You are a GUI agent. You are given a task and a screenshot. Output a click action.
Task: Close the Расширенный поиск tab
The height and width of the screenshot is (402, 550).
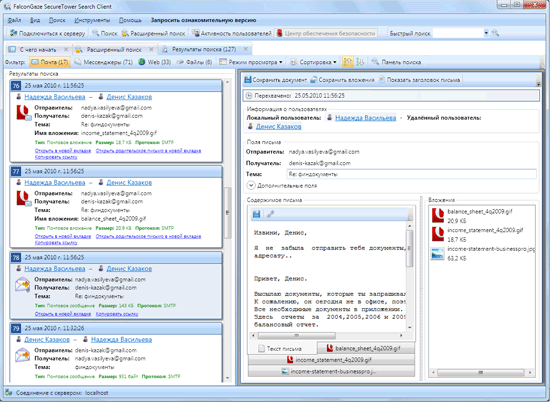click(x=151, y=49)
